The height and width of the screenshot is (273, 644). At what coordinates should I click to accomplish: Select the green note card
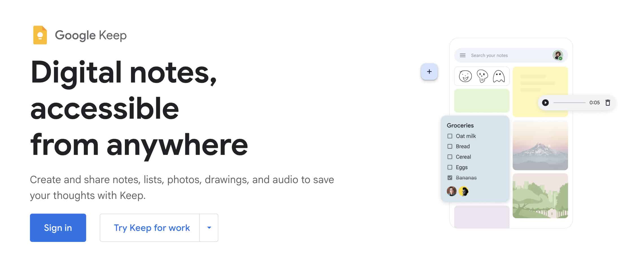482,101
